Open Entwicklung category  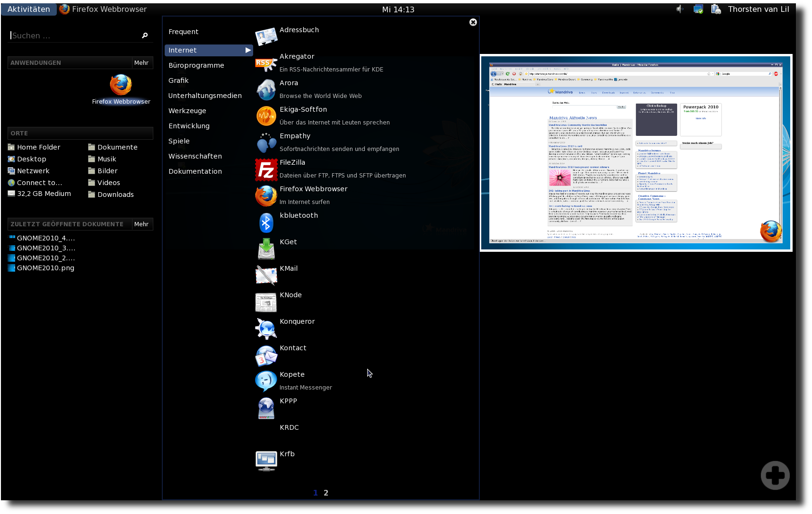tap(189, 126)
